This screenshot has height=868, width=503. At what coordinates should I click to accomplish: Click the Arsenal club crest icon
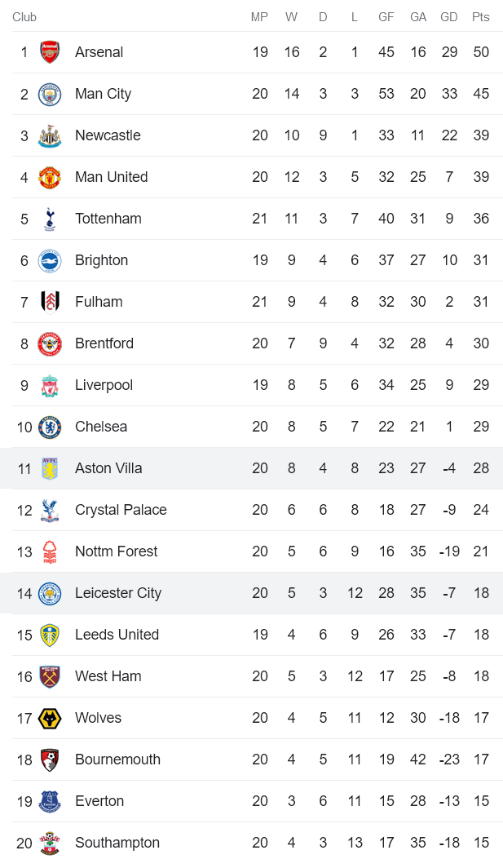(50, 52)
